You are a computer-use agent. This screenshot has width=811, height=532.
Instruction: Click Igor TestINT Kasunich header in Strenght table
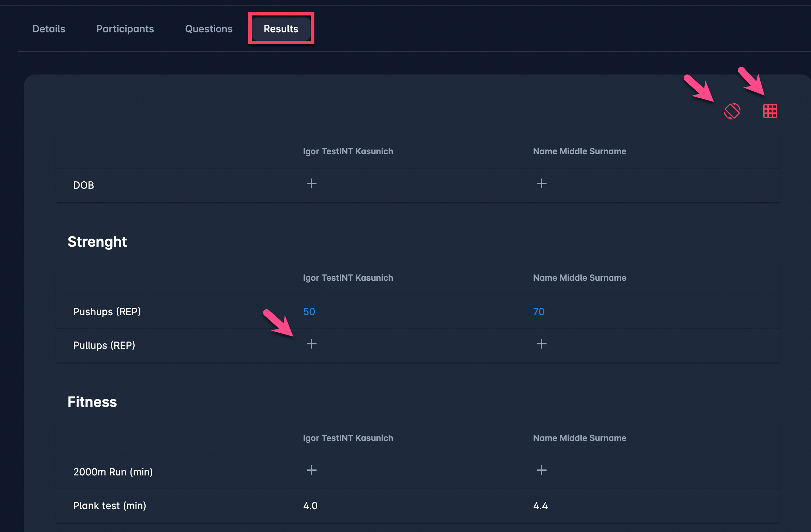pyautogui.click(x=348, y=278)
